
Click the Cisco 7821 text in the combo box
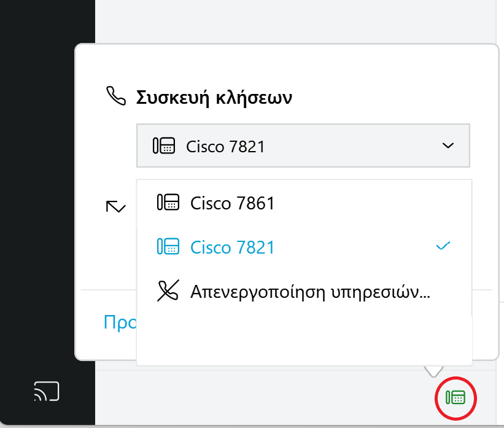click(x=225, y=147)
